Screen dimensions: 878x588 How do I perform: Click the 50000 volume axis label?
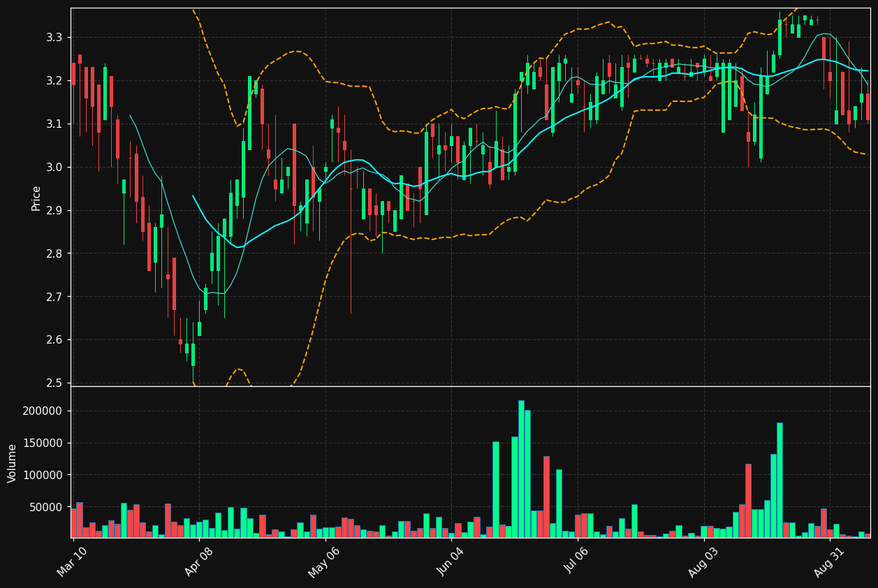[x=45, y=507]
